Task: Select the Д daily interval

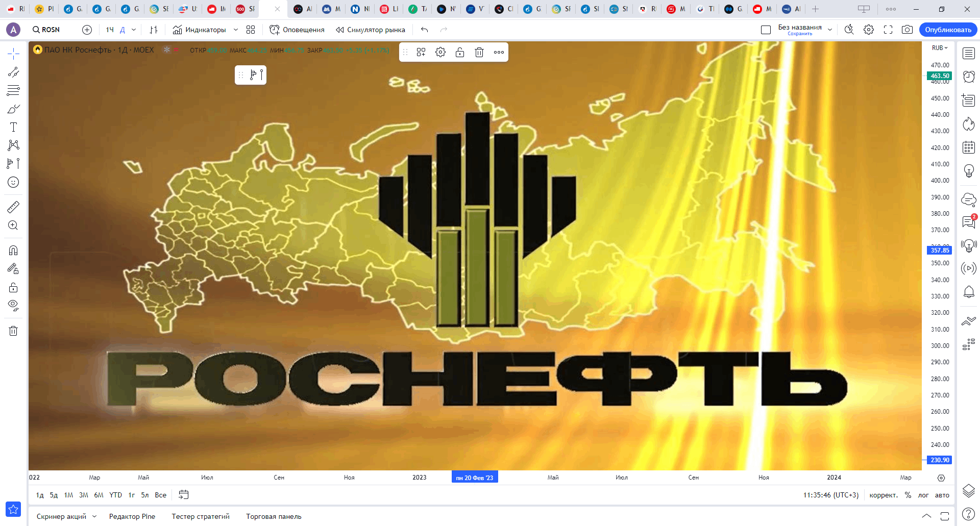Action: (x=122, y=30)
